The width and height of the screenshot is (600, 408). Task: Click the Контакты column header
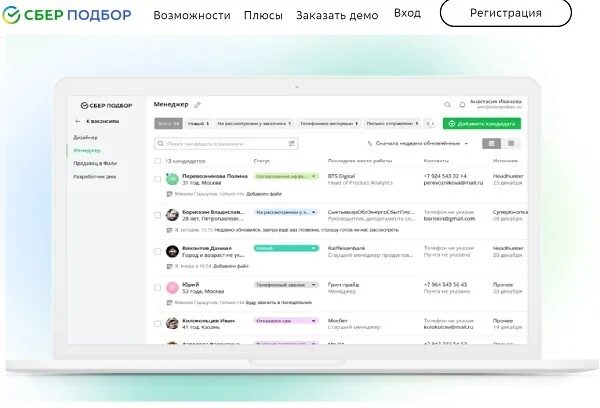point(436,161)
